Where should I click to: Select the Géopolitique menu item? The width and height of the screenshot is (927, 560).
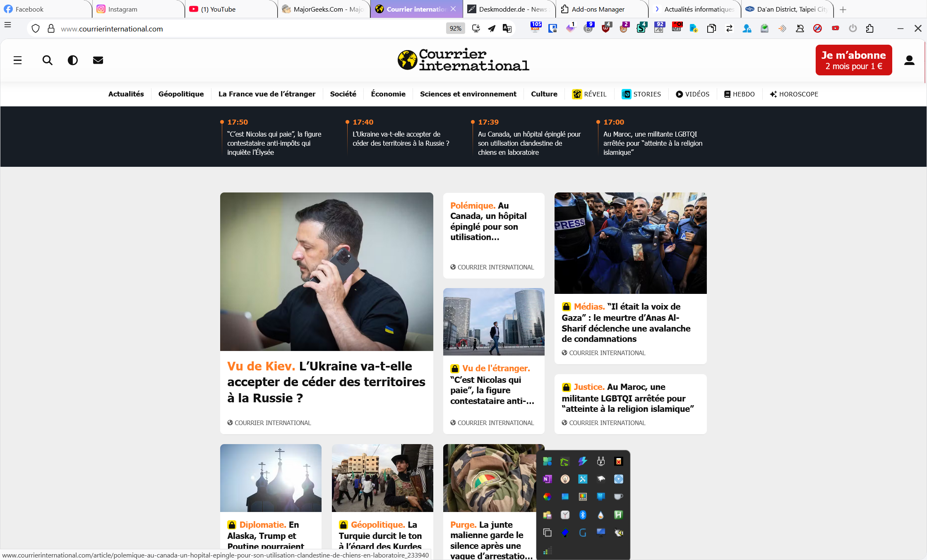click(181, 94)
